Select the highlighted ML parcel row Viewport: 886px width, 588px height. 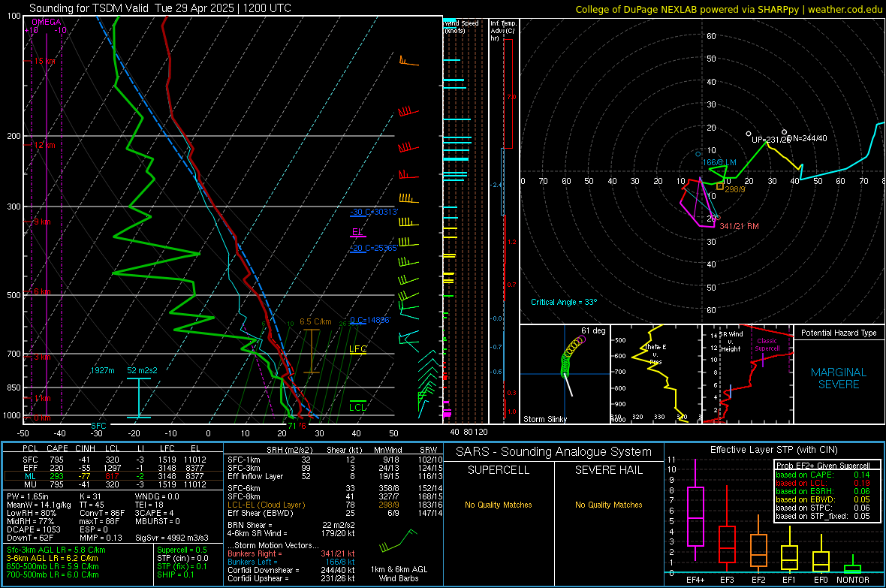pos(113,476)
